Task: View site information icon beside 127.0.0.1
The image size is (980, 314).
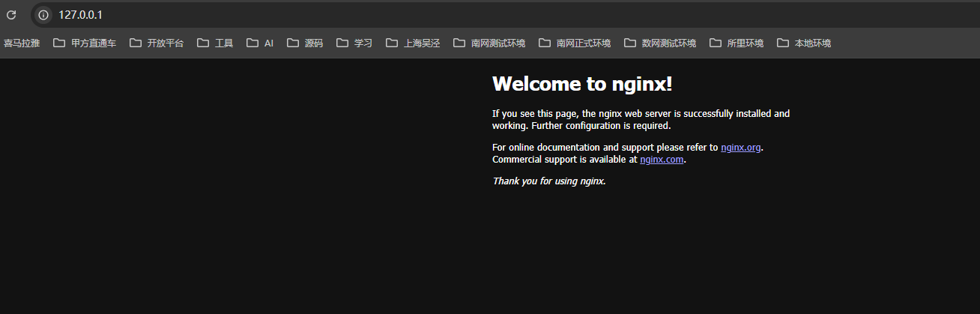Action: click(x=43, y=15)
